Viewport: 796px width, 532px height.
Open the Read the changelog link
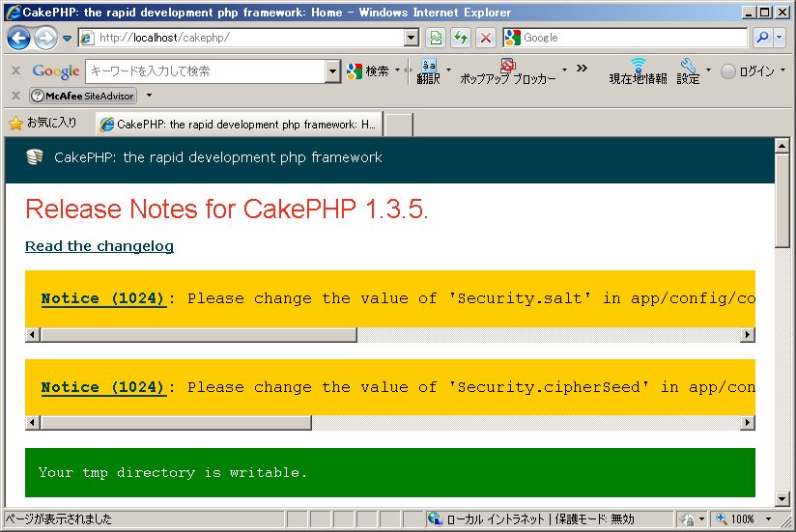99,246
